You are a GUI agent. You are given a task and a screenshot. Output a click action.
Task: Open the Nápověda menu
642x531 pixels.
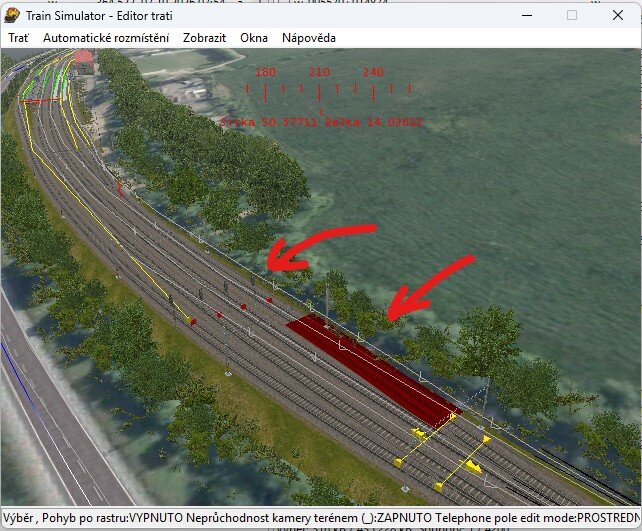309,38
